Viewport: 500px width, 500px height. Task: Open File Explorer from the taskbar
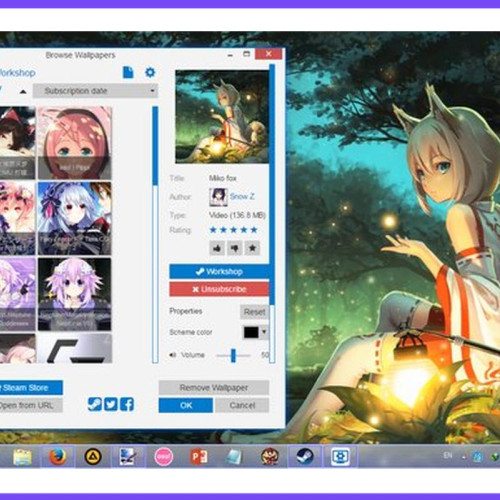tap(22, 457)
